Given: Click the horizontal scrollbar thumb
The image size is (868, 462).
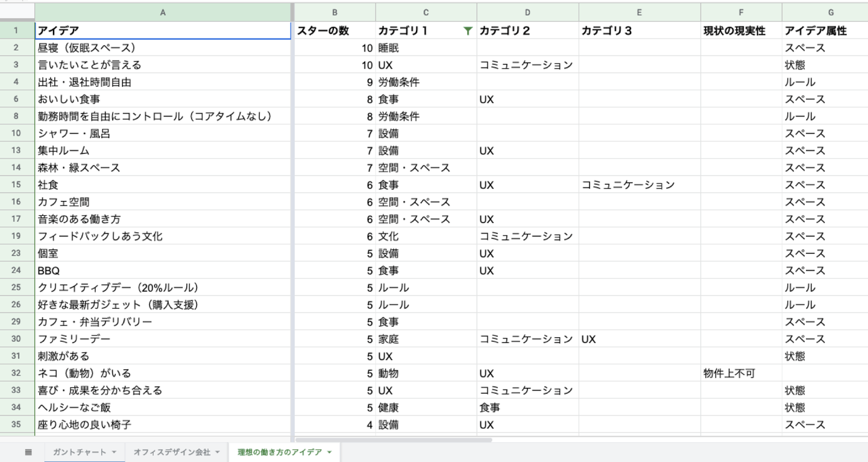Looking at the screenshot, I should pos(394,440).
